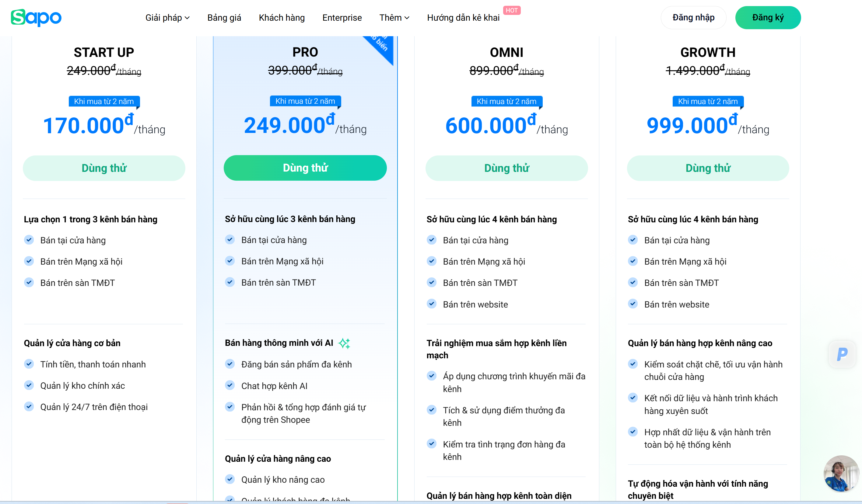Click checkmark icon beside Chat hợp kênh AI
Viewport: 862px width, 504px height.
[x=230, y=386]
